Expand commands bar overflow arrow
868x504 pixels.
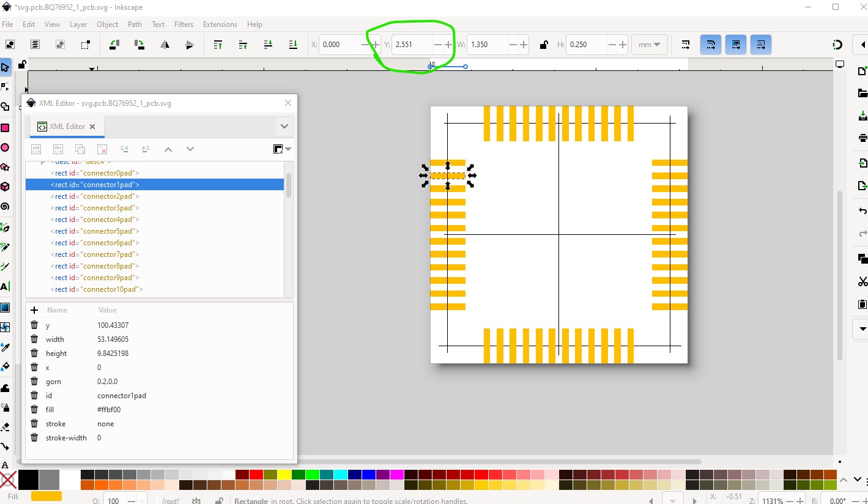[x=863, y=328]
